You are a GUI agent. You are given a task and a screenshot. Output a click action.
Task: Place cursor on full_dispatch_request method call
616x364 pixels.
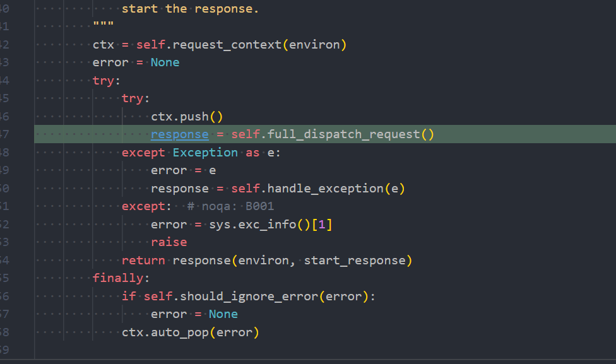click(x=341, y=134)
